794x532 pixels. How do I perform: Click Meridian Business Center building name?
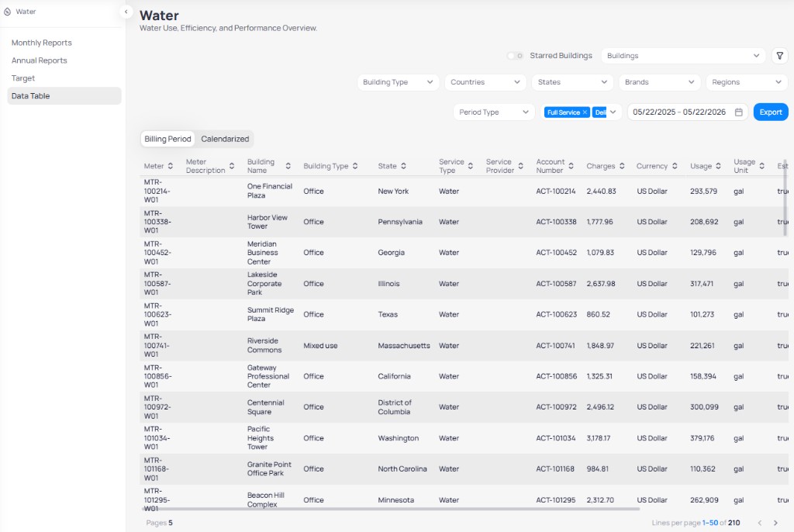(262, 253)
